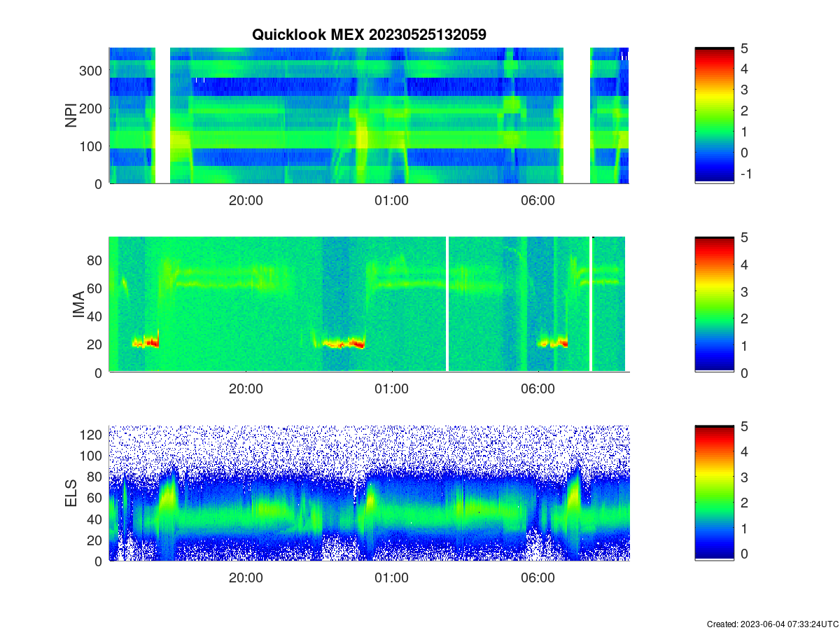Click the 80 tick on ELS y-axis

(95, 477)
